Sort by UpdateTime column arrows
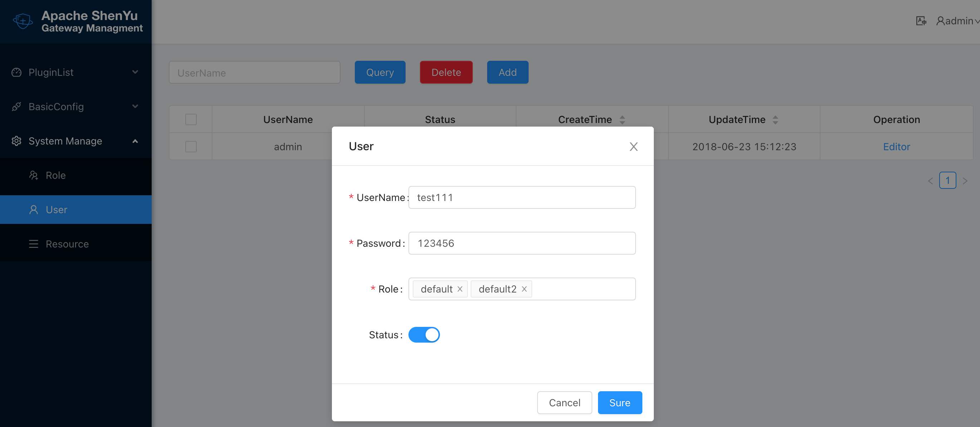This screenshot has height=427, width=980. coord(775,120)
